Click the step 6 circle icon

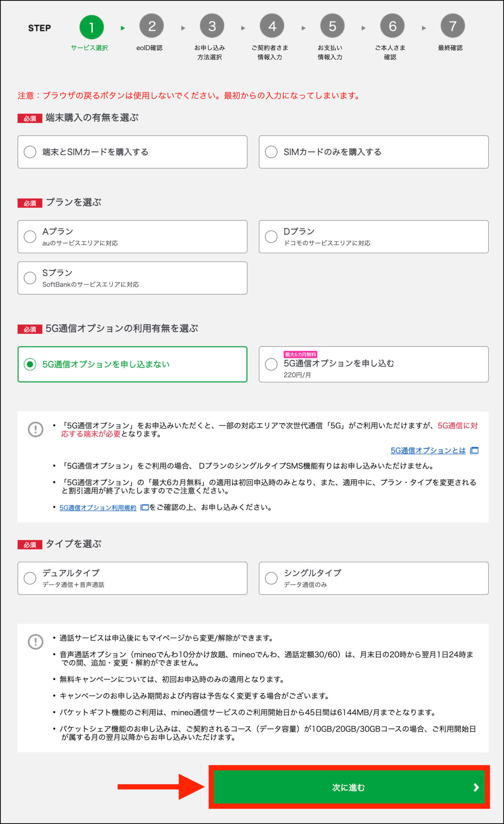click(392, 26)
